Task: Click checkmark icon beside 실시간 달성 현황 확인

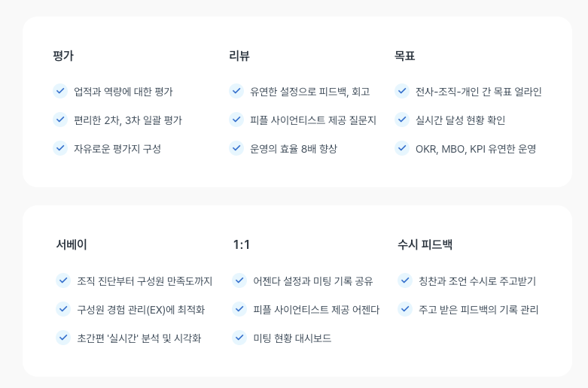Action: coord(402,120)
